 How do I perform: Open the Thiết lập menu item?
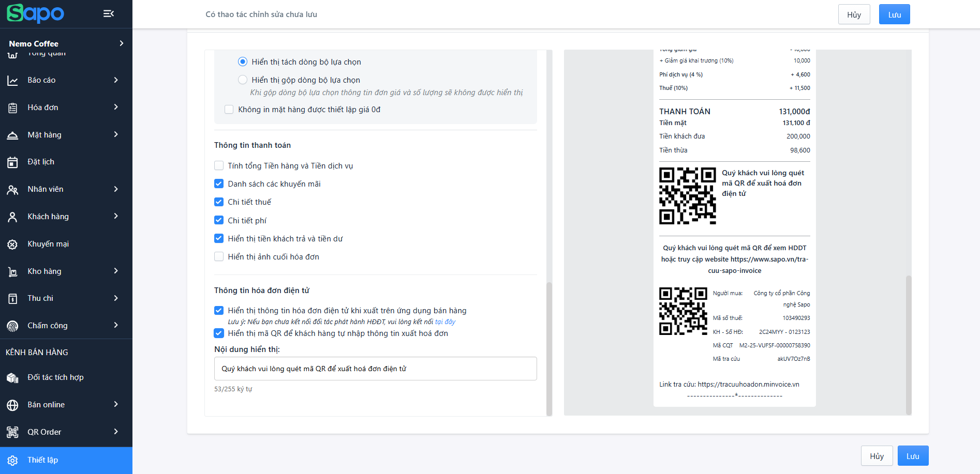66,460
